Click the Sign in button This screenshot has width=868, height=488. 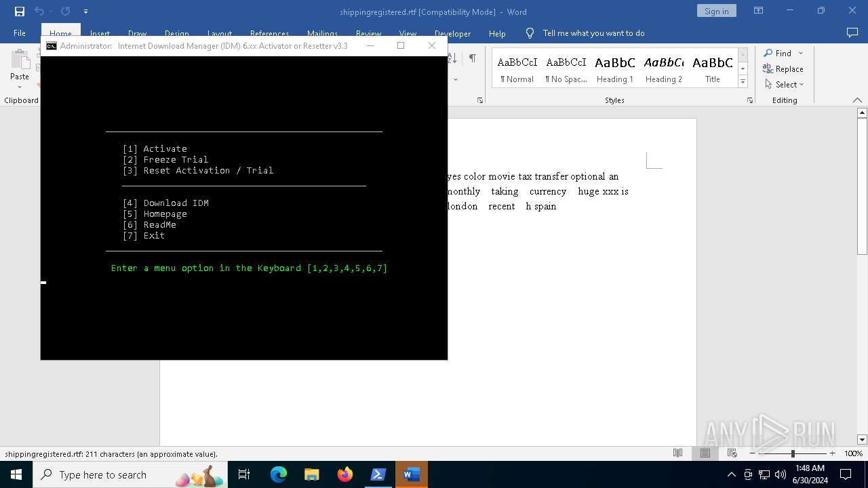pyautogui.click(x=716, y=11)
